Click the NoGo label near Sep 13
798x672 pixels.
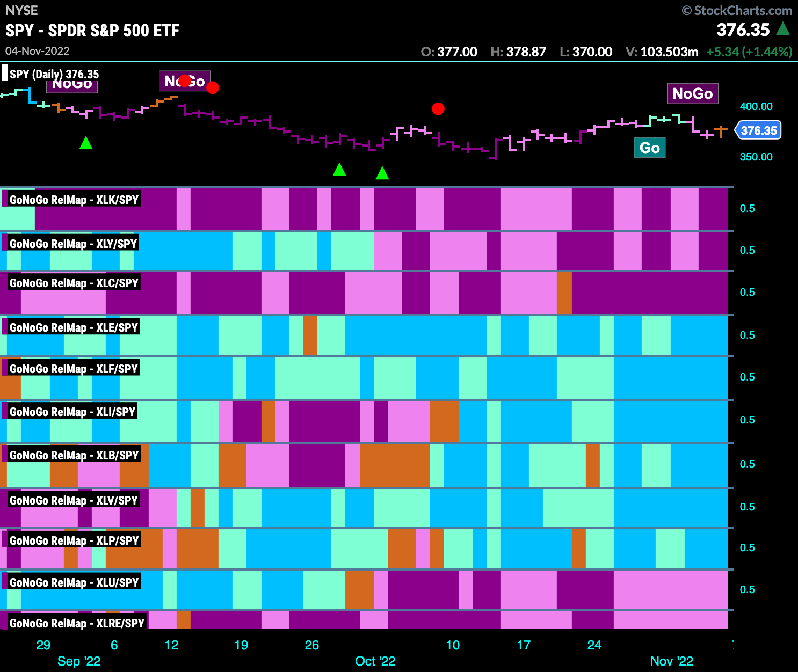click(x=185, y=81)
